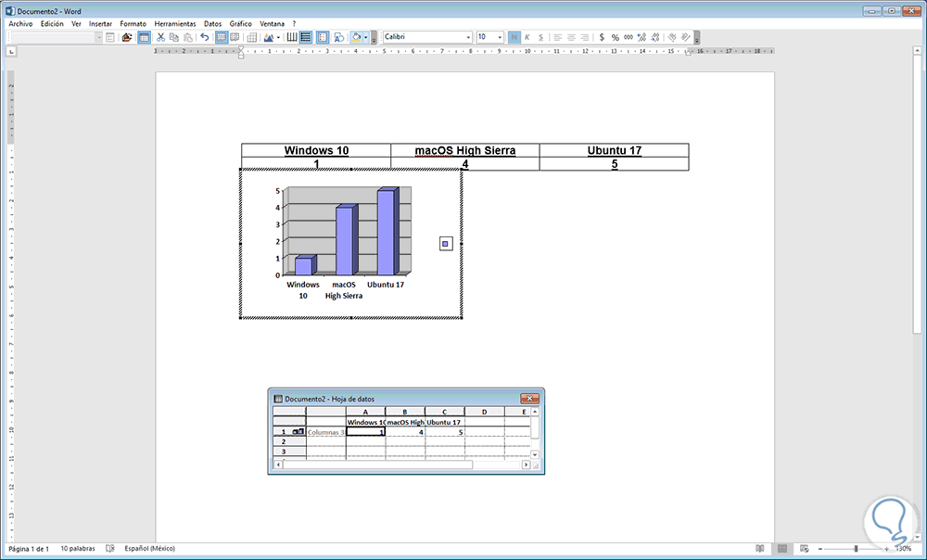The height and width of the screenshot is (560, 927).
Task: Open the Ver menu
Action: [x=76, y=24]
